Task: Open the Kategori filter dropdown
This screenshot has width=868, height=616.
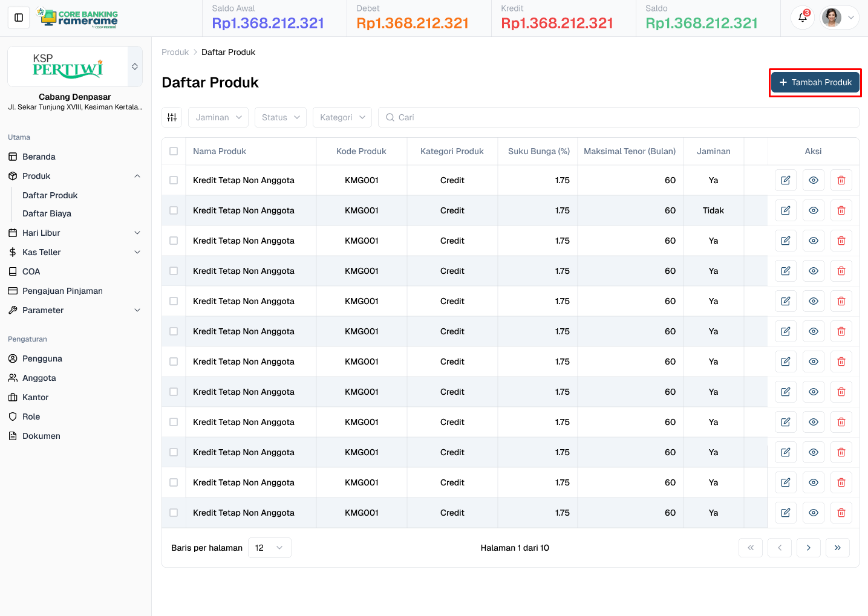Action: coord(342,117)
